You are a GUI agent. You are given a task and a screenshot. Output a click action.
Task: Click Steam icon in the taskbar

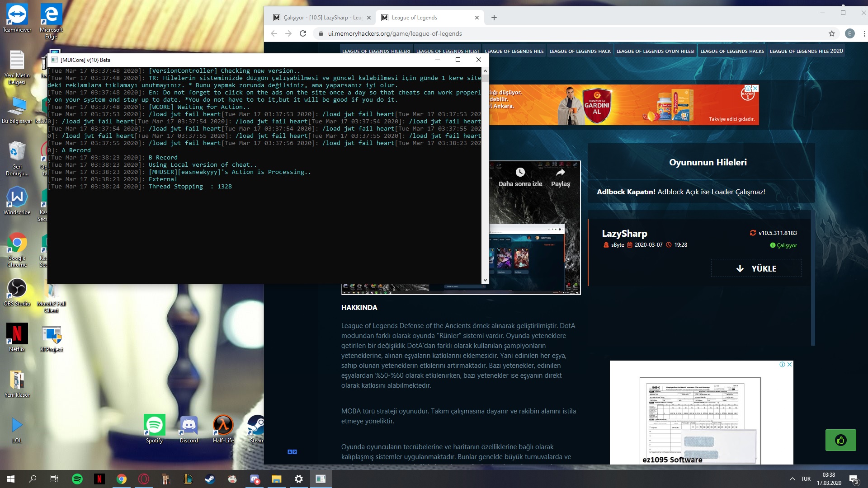(x=210, y=479)
